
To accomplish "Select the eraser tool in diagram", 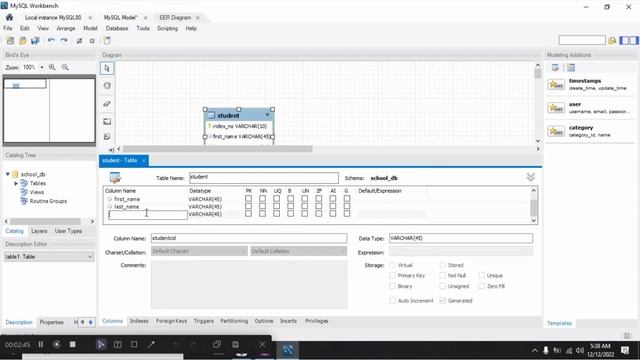I will point(107,104).
